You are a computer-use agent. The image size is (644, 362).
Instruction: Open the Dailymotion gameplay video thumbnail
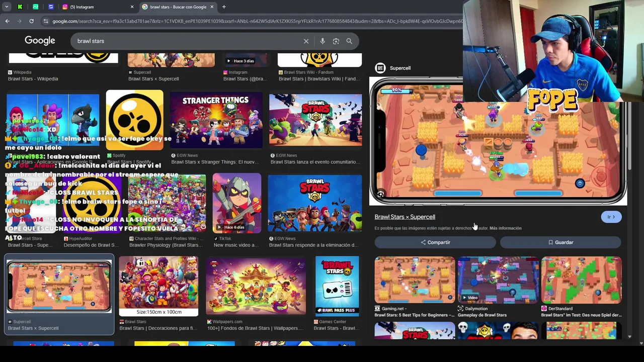(498, 280)
